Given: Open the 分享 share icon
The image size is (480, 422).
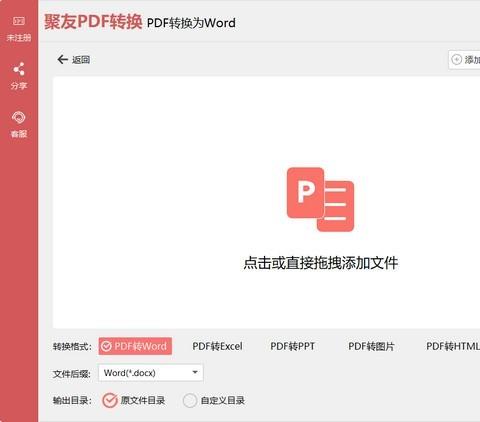Looking at the screenshot, I should click(x=19, y=69).
